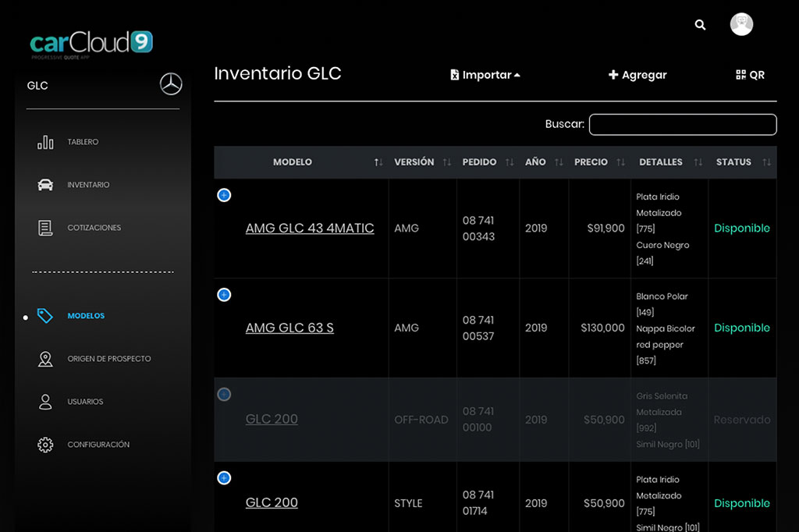Click the car icon for Inventario
799x532 pixels.
pos(45,185)
